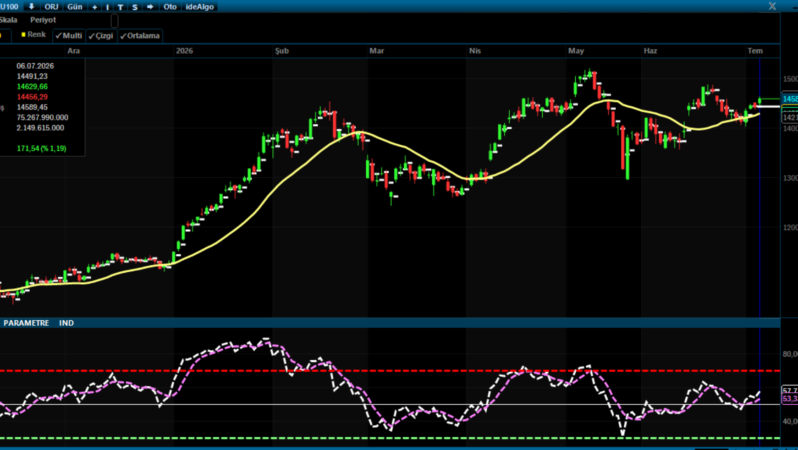Toggle the Multi checkbox
798x450 pixels.
pos(69,36)
